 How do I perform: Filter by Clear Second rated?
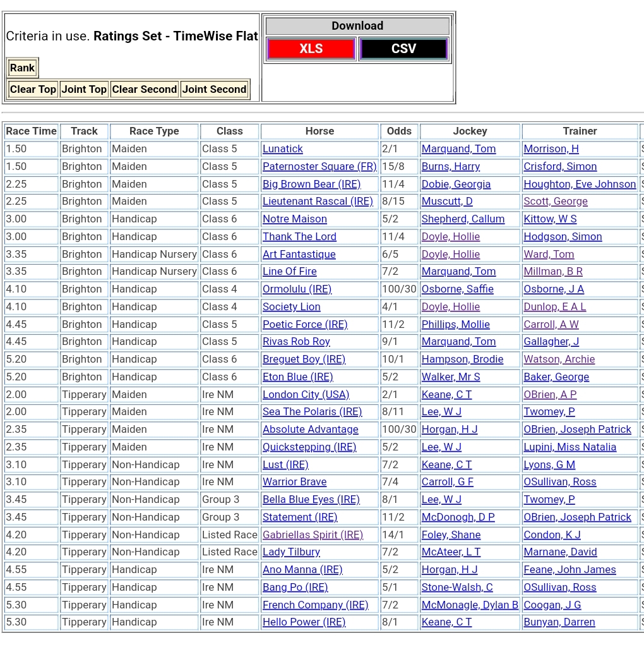click(144, 90)
